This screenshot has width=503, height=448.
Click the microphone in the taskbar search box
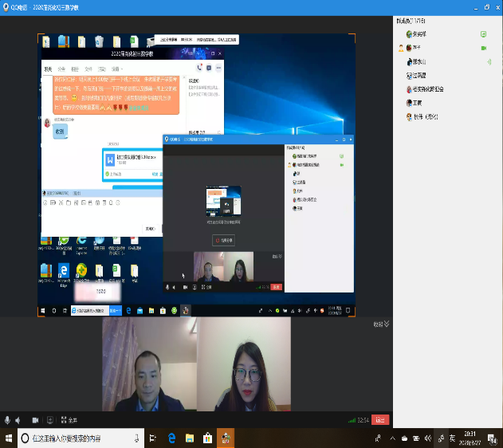136,438
